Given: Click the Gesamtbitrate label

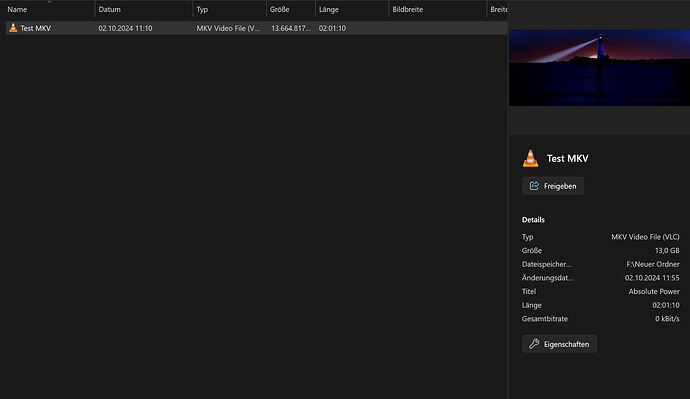Looking at the screenshot, I should (545, 318).
